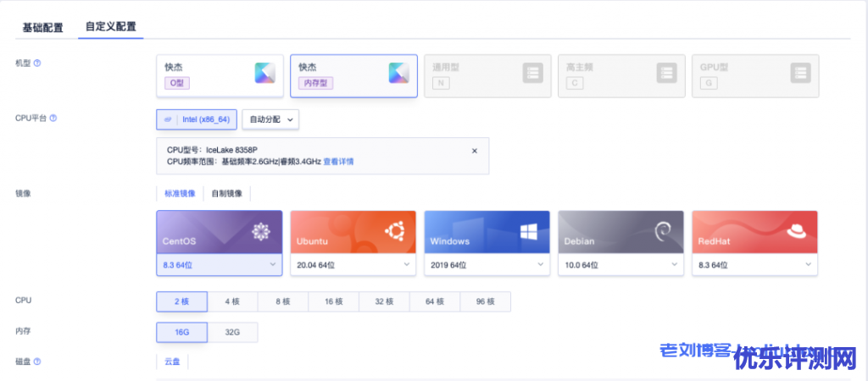The width and height of the screenshot is (868, 381).
Task: Choose the RedHat hat logo card
Action: 754,233
